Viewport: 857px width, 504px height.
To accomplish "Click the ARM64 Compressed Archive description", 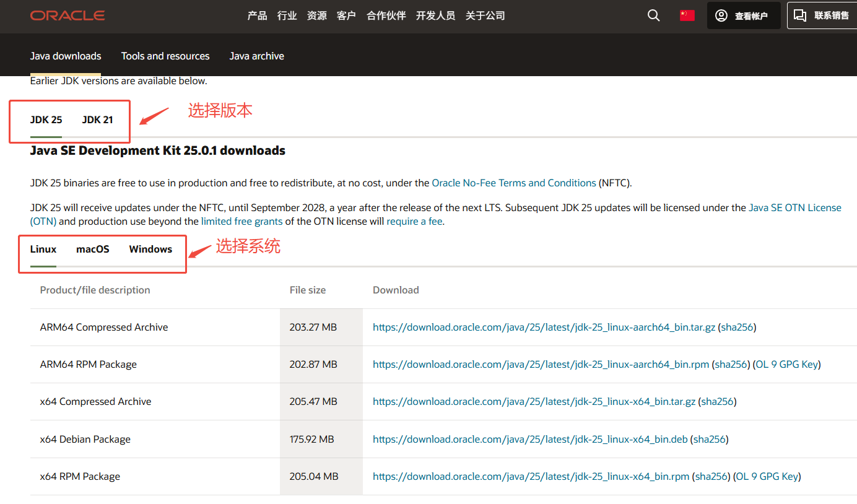I will click(104, 327).
